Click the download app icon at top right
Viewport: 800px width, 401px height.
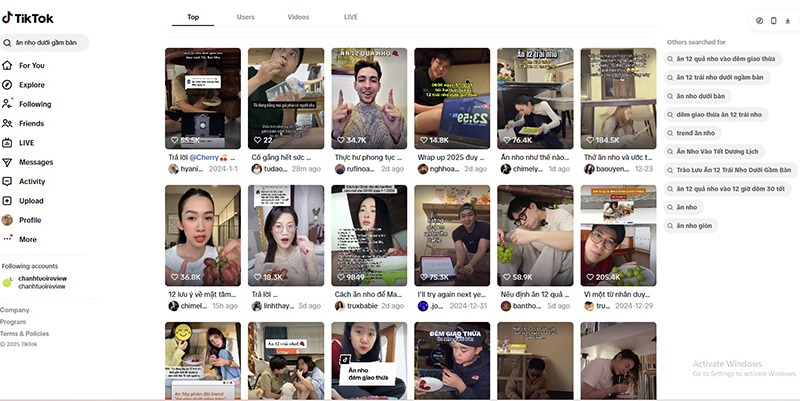pos(787,20)
